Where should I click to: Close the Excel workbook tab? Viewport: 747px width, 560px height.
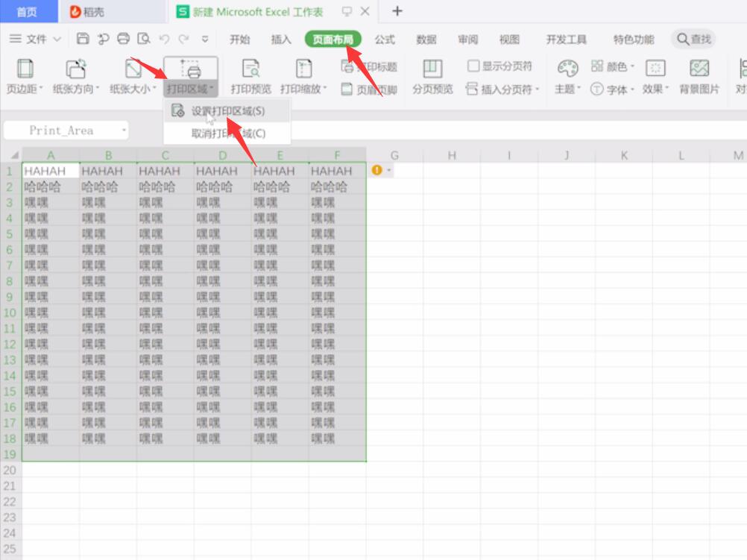pyautogui.click(x=365, y=11)
